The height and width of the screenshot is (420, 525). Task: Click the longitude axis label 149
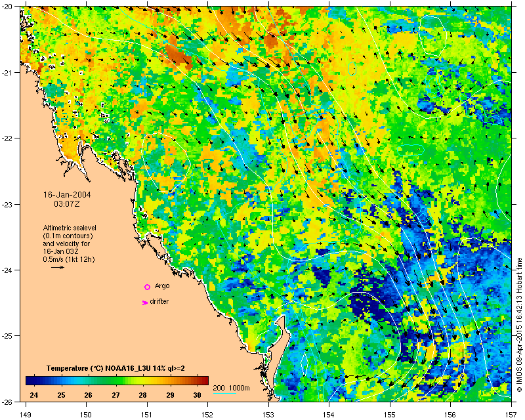coord(26,414)
